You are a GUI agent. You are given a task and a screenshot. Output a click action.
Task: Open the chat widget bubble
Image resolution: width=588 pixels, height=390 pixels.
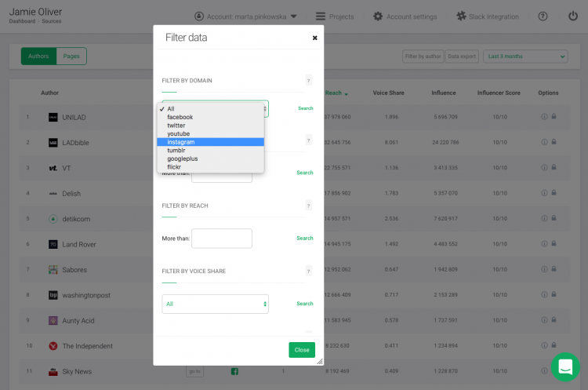point(565,366)
